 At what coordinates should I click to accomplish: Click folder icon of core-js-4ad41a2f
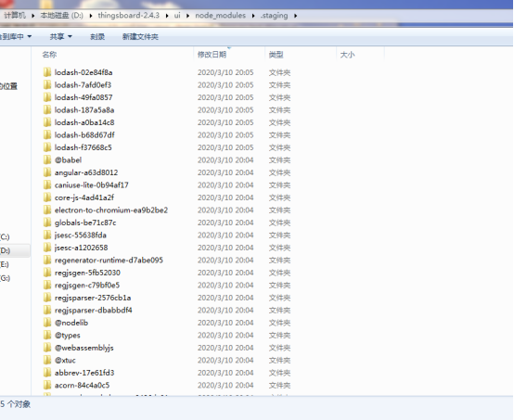pos(47,197)
